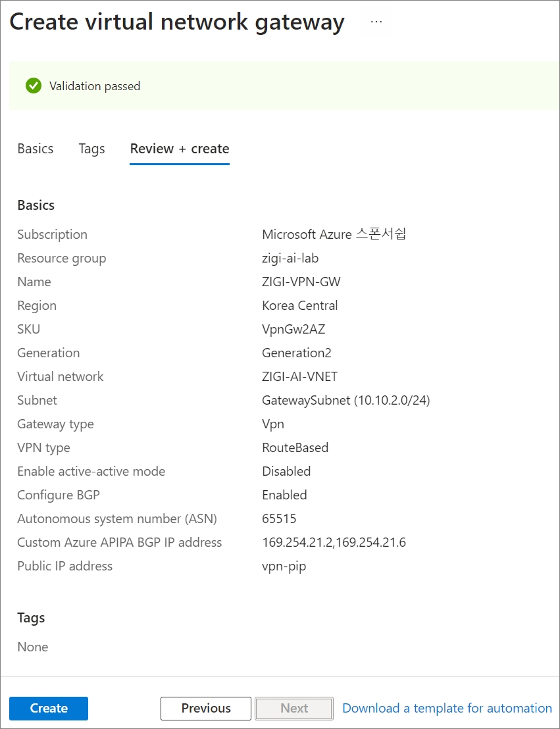560x729 pixels.
Task: Select the 65515 ASN value
Action: 279,519
